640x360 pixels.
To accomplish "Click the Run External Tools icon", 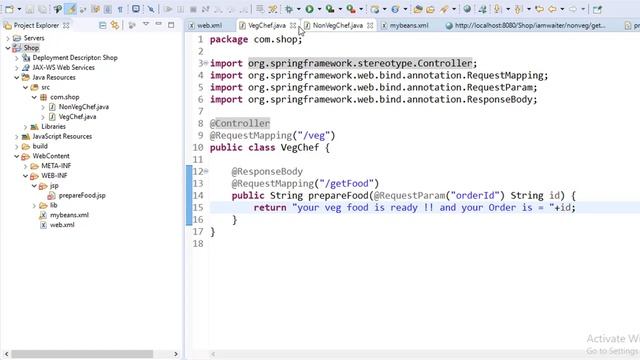I will click(351, 9).
